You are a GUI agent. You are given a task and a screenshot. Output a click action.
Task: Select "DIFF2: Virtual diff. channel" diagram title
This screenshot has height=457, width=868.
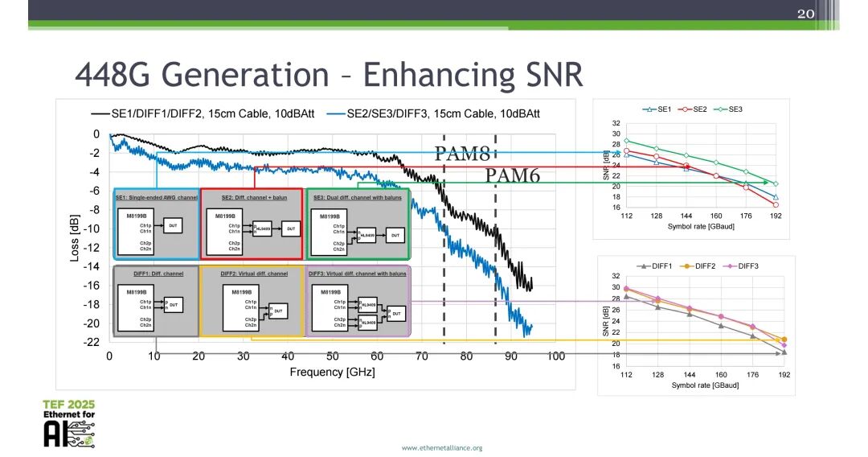tap(254, 274)
